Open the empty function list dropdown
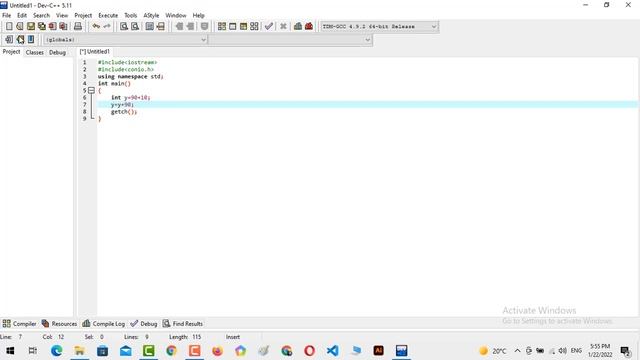640x360 pixels. [291, 40]
